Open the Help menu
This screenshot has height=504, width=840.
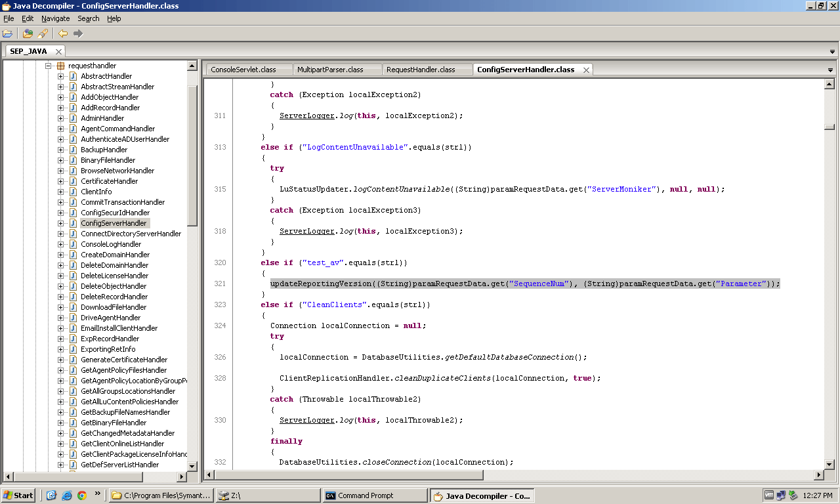tap(114, 18)
